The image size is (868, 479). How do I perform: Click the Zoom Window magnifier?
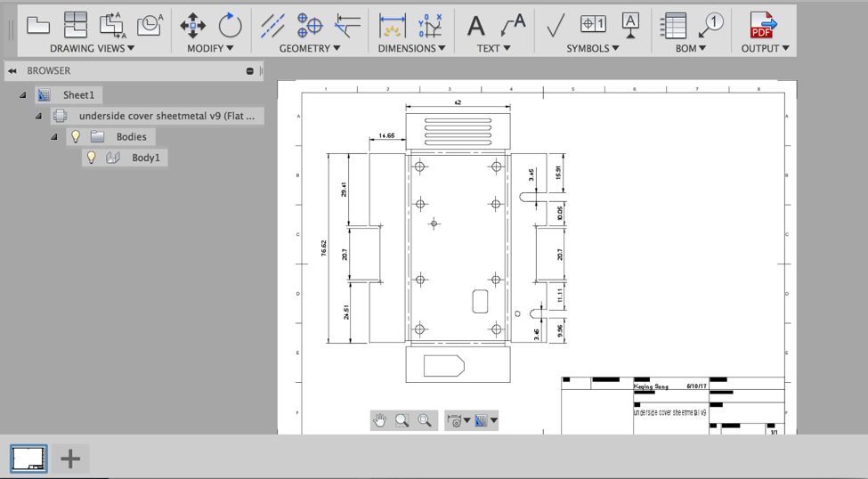point(402,420)
